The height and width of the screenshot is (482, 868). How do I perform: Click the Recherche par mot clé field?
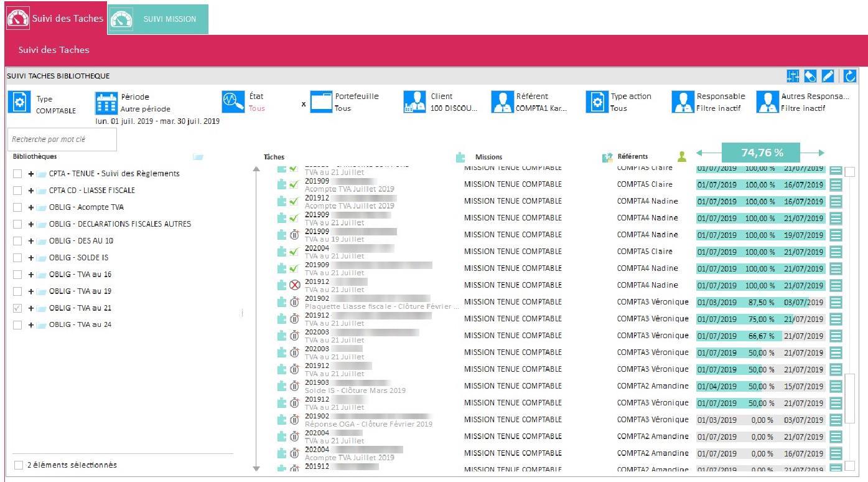coord(62,139)
